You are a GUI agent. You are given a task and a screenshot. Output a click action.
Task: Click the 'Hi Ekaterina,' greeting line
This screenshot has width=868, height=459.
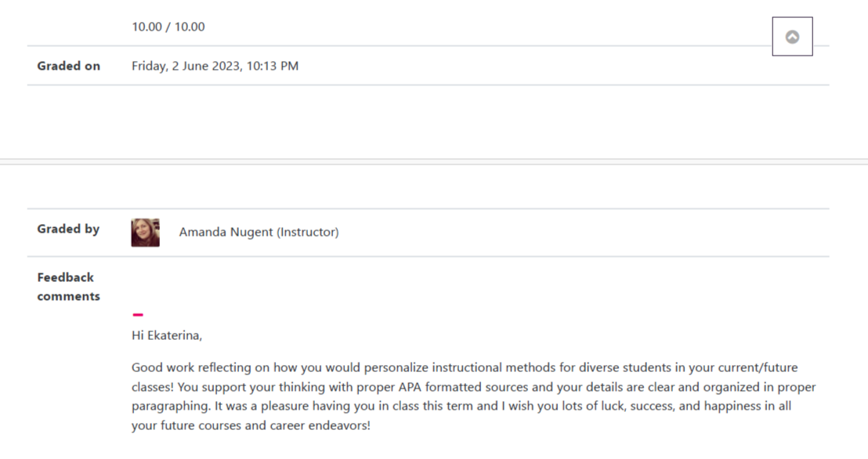click(167, 335)
